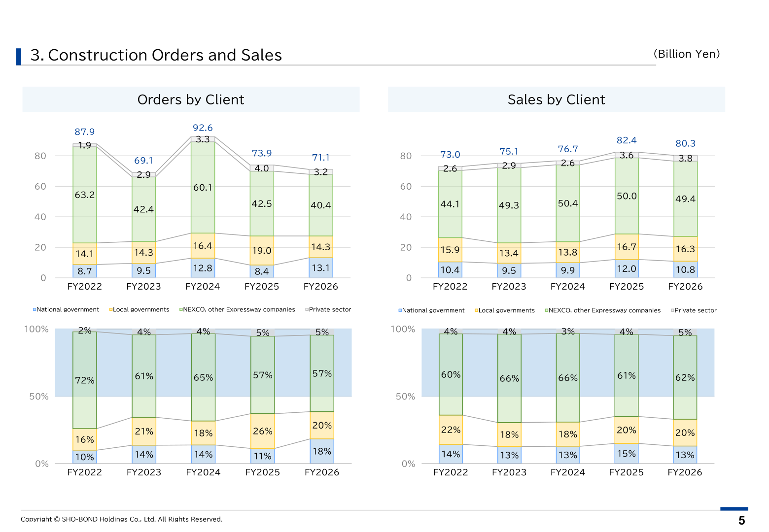Click the 73.0 sales total
The height and width of the screenshot is (532, 769).
[x=450, y=155]
